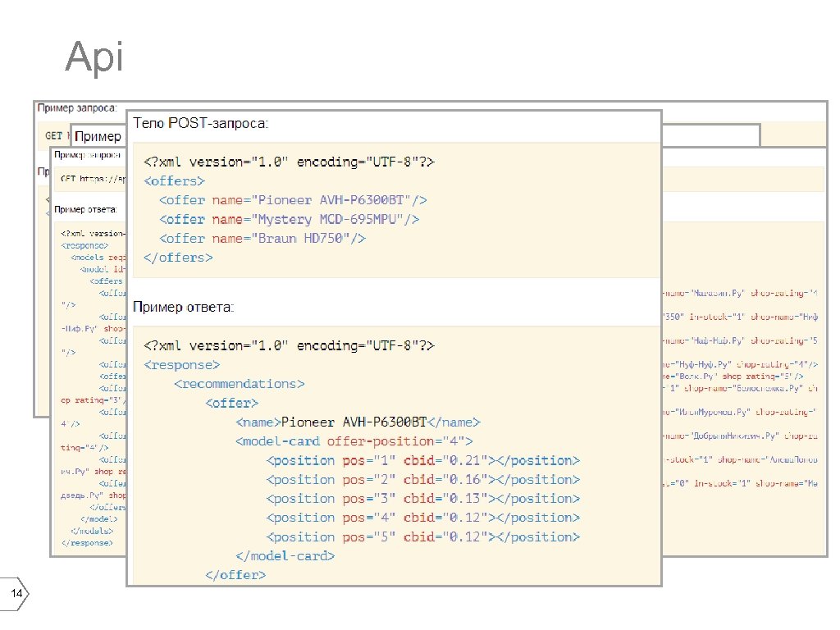Click the <name>Pioneer AVH-P6300BT</name> element

(x=358, y=422)
